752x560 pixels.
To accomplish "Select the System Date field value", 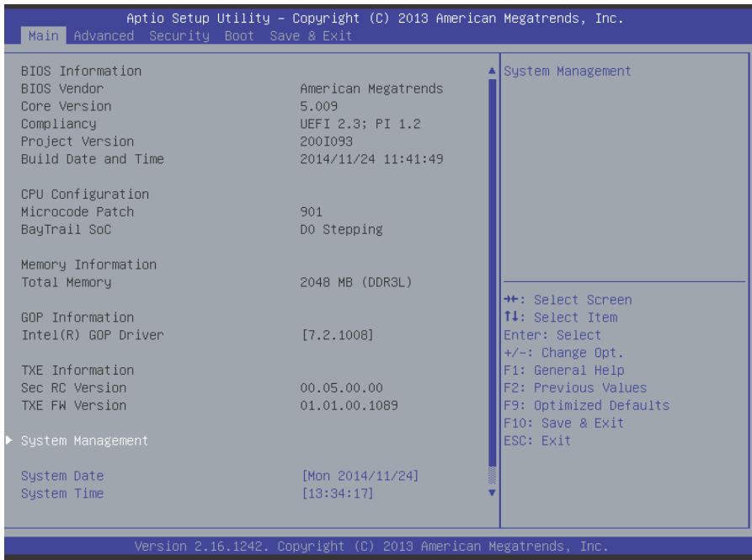I will [360, 476].
